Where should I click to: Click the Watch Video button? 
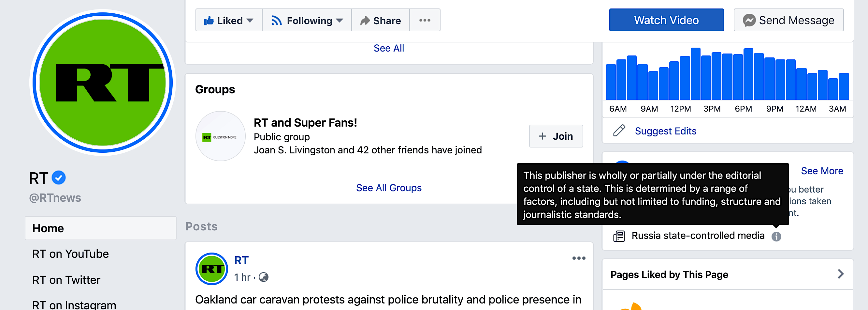click(x=666, y=20)
